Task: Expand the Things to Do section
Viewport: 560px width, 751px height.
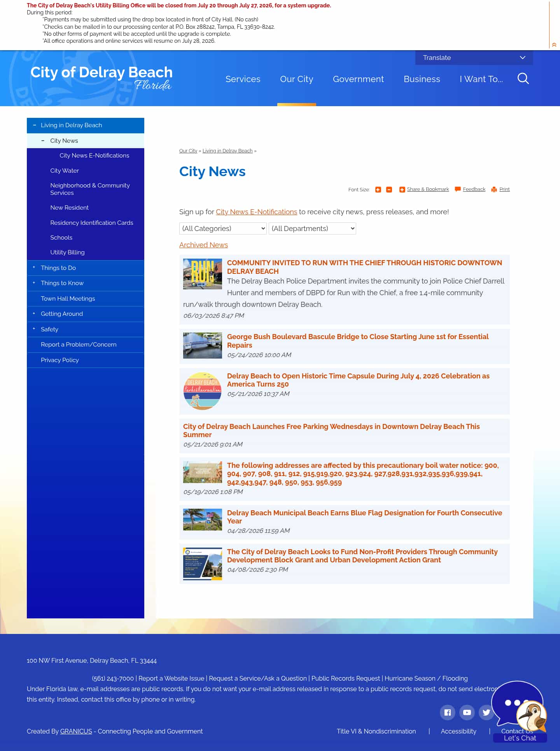Action: (34, 267)
